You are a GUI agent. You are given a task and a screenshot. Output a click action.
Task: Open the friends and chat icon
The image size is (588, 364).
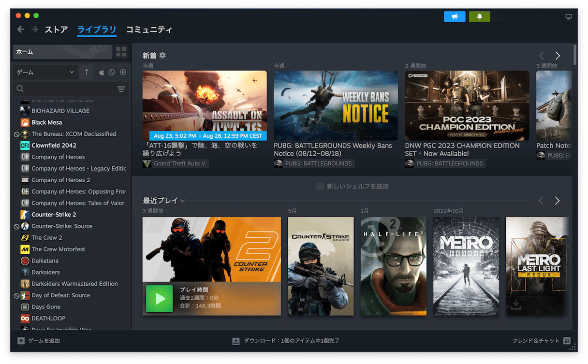567,341
